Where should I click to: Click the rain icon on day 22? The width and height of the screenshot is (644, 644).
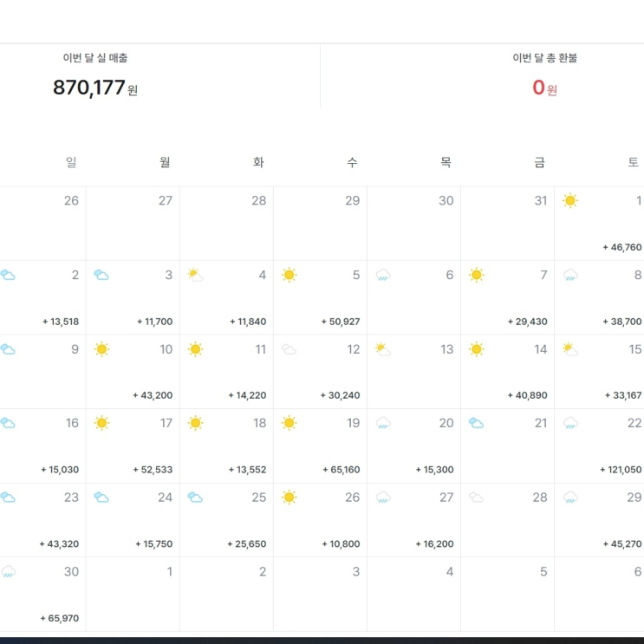(x=569, y=423)
